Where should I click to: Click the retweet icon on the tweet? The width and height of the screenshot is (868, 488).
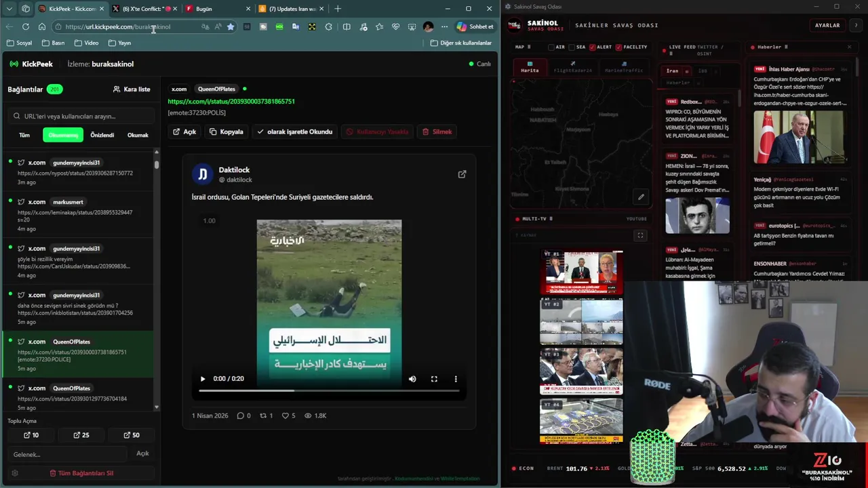263,415
